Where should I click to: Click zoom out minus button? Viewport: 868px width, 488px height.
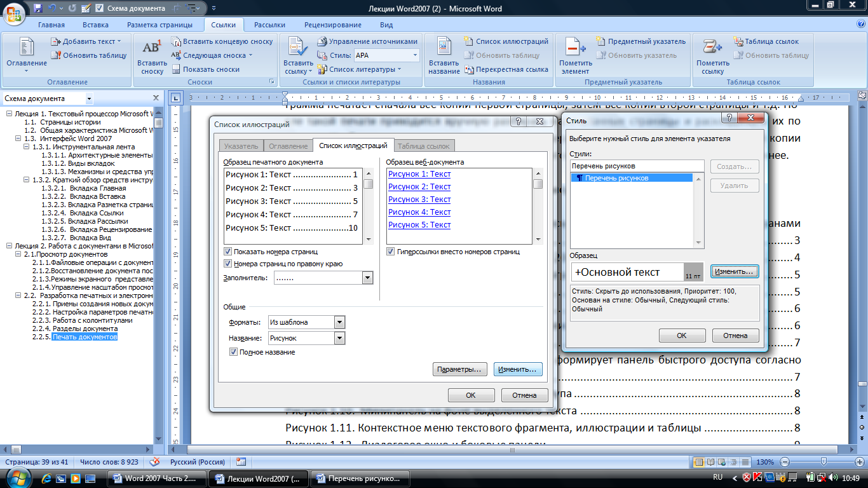point(786,462)
